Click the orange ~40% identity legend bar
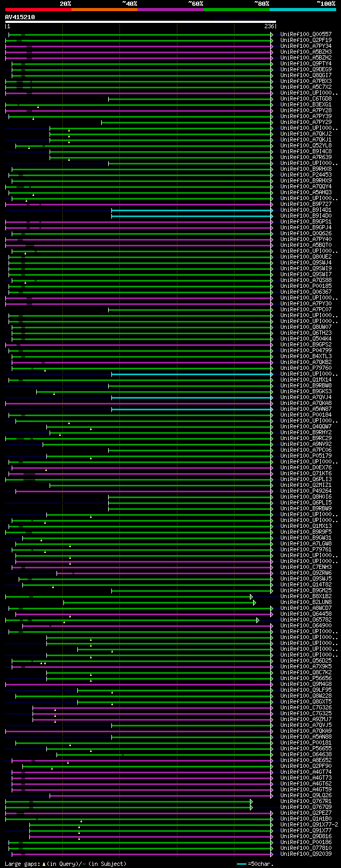Image resolution: width=341 pixels, height=868 pixels. coord(104,10)
